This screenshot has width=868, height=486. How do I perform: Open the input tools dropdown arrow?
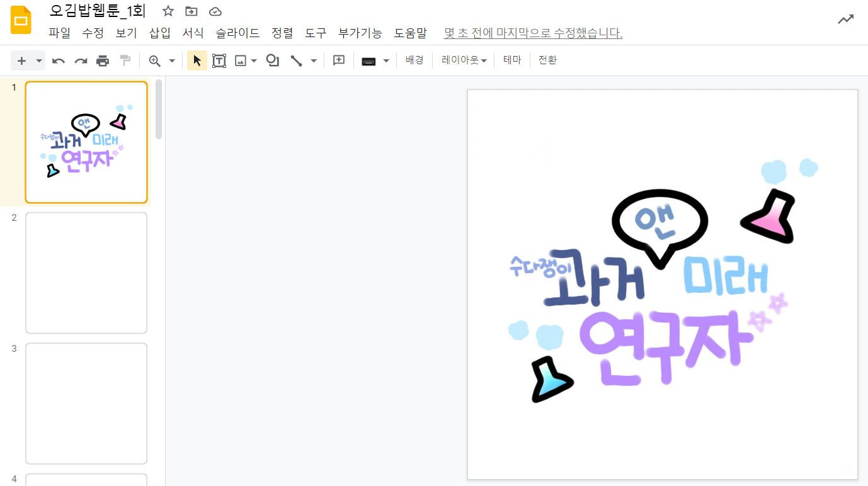pos(386,61)
